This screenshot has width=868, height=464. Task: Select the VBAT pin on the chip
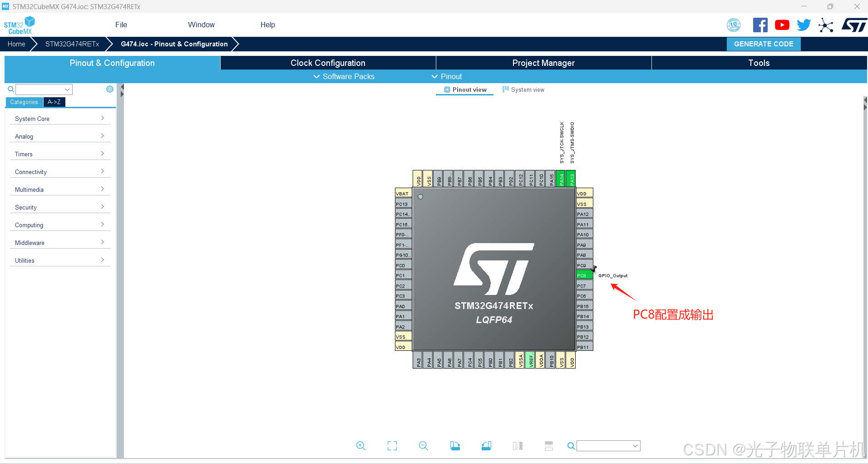click(x=404, y=194)
